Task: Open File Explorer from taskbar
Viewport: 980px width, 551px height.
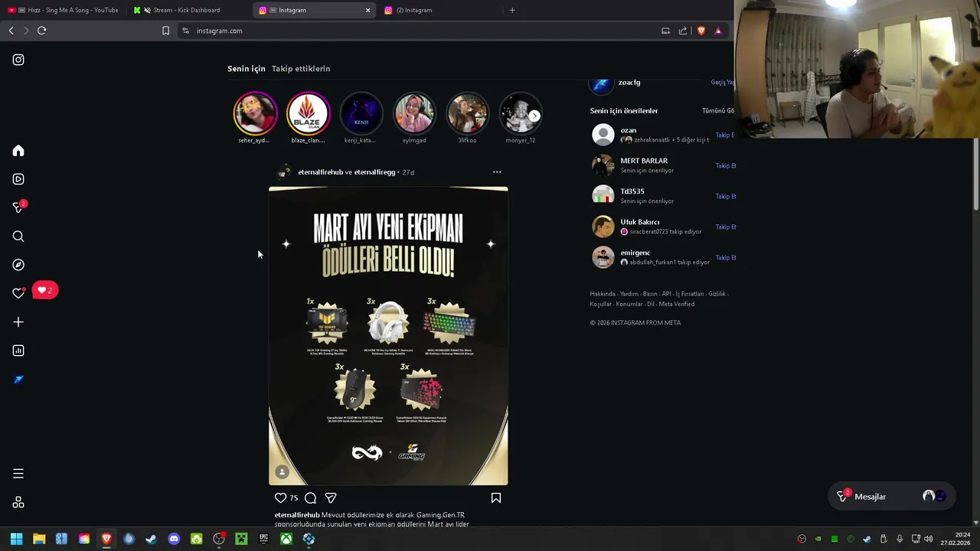Action: click(x=39, y=539)
